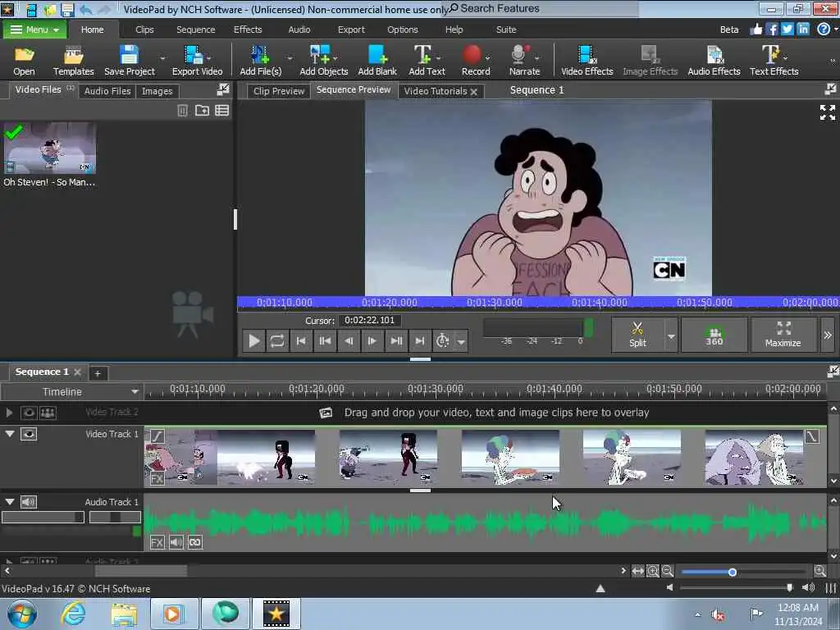Add a new sequence with the plus button
The height and width of the screenshot is (630, 840).
point(98,373)
